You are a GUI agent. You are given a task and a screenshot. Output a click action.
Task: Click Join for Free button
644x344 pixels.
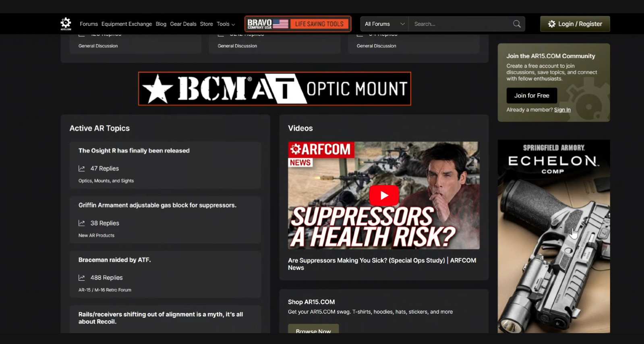click(x=532, y=95)
